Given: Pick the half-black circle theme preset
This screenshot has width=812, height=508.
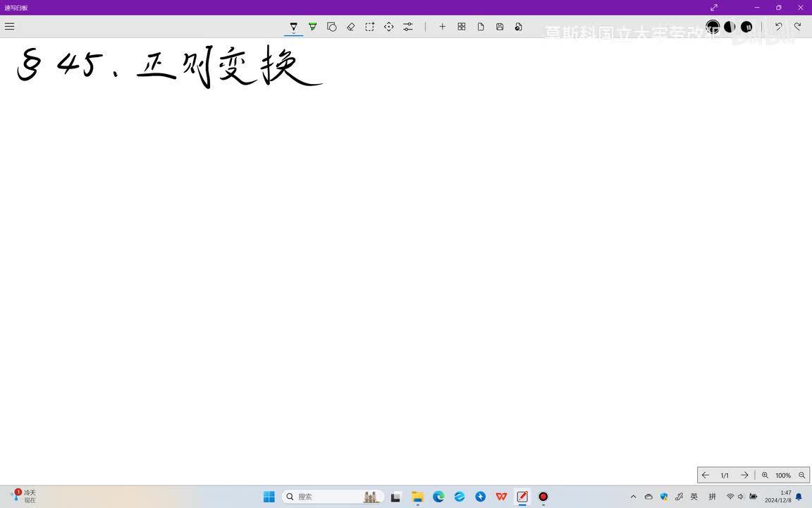Looking at the screenshot, I should (730, 26).
